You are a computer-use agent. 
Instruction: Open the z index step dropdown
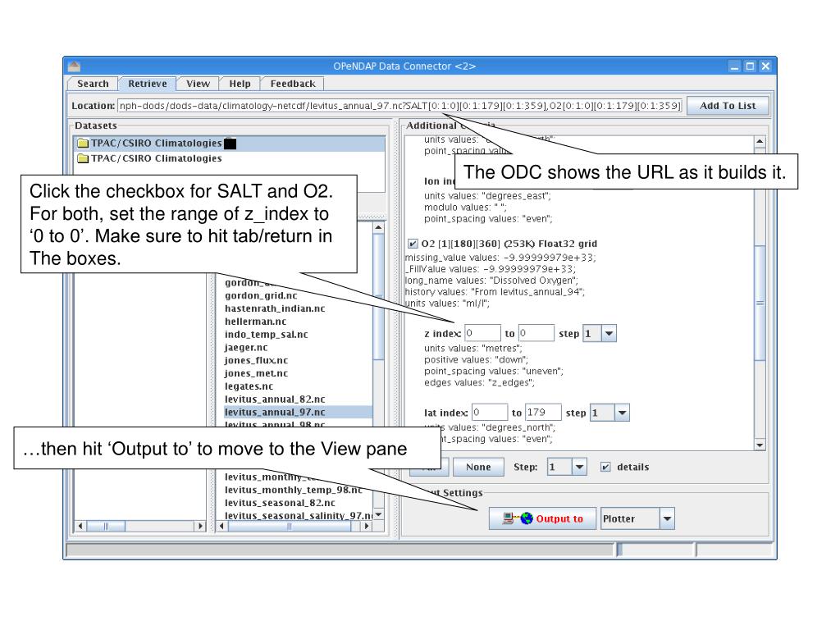coord(609,333)
